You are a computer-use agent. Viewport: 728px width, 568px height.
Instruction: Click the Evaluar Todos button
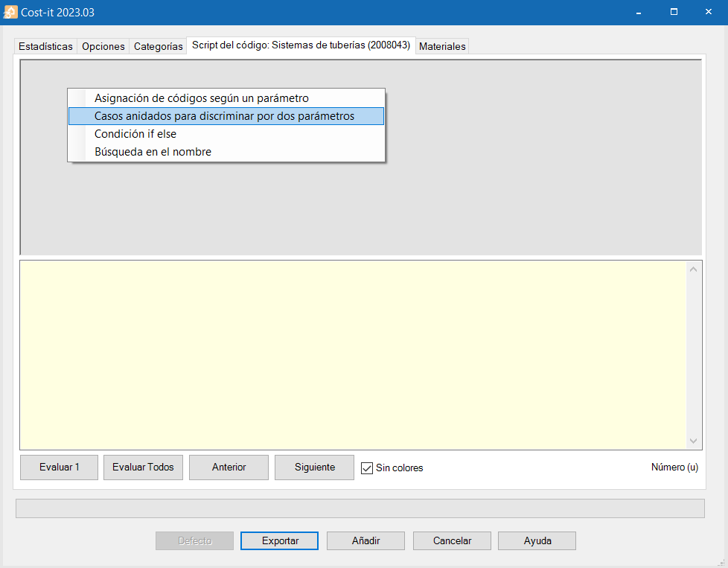pos(143,468)
